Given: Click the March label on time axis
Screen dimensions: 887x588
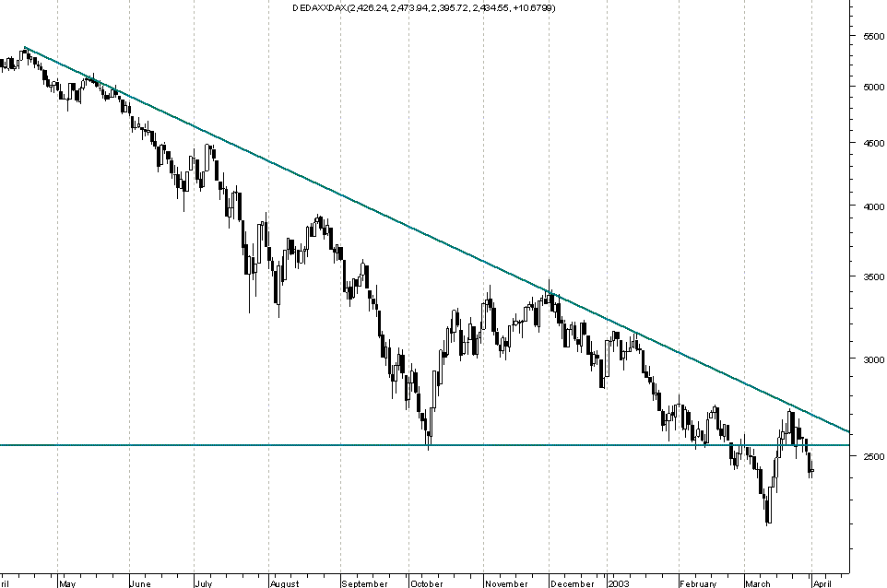Looking at the screenshot, I should (x=758, y=583).
